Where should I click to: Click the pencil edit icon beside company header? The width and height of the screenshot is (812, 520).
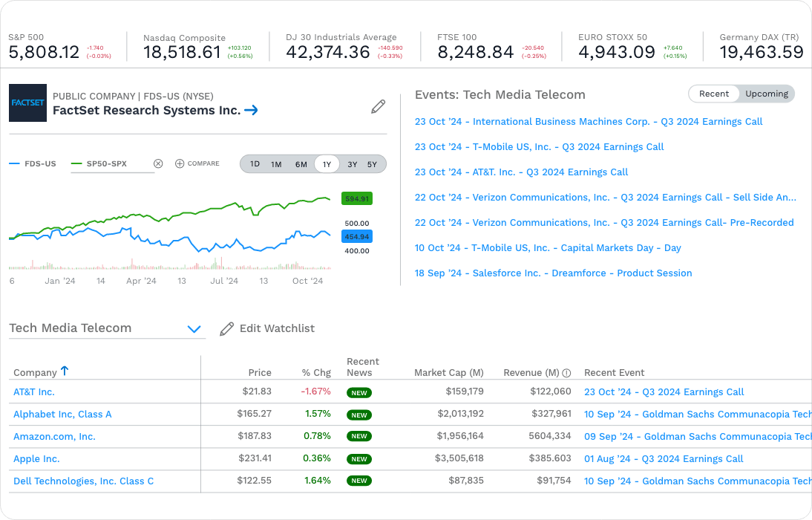pos(378,106)
